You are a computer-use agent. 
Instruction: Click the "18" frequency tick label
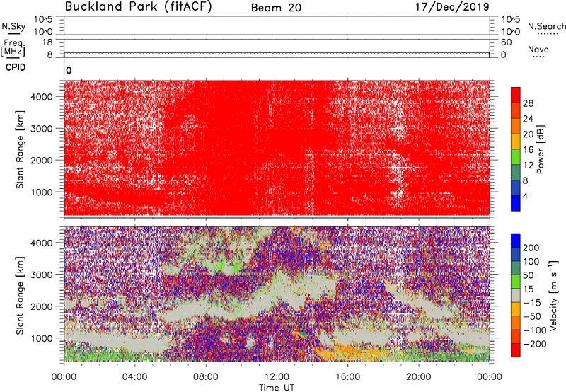click(47, 42)
